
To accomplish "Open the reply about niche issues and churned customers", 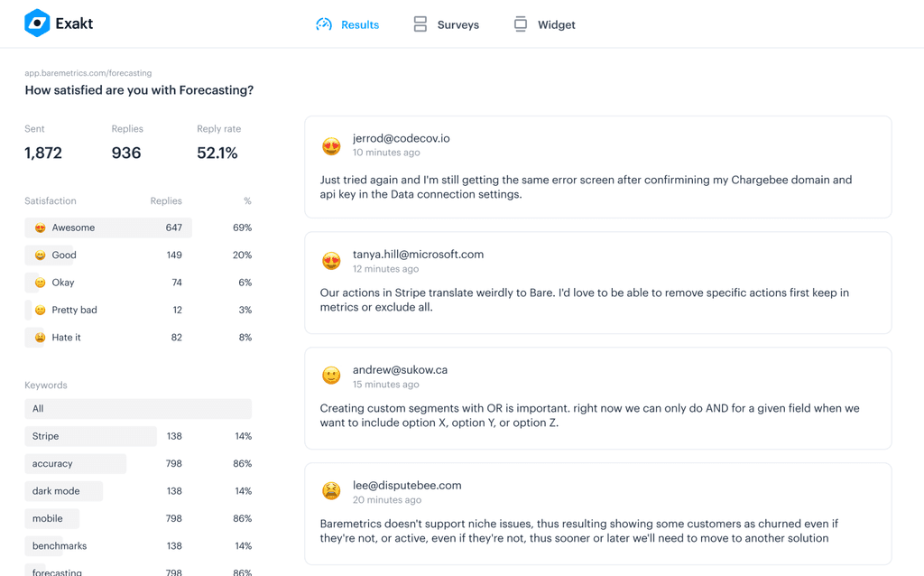I will tap(598, 514).
